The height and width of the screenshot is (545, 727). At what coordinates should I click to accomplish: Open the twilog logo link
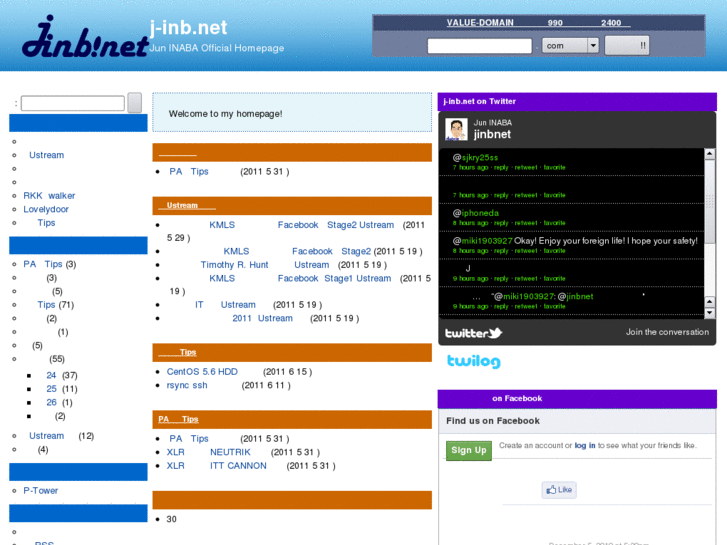[473, 361]
